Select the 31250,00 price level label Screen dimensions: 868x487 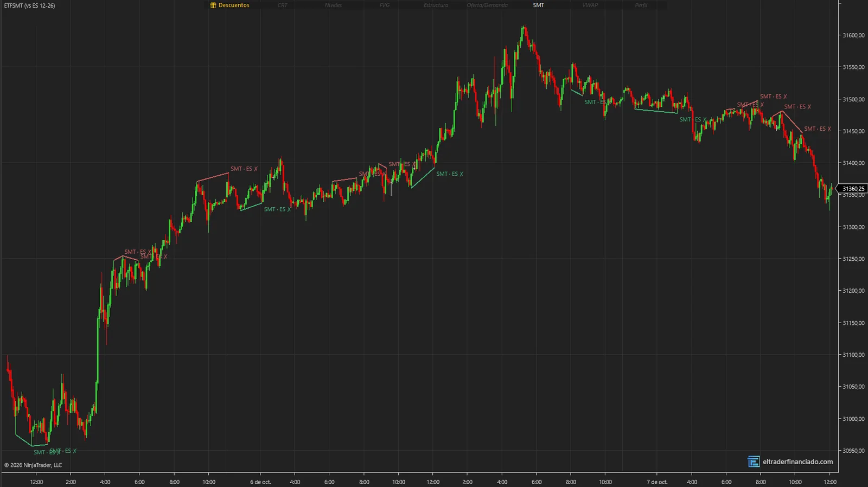tap(853, 259)
